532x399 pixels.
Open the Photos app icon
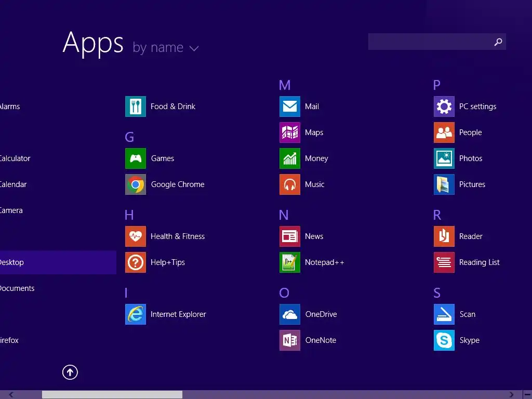pos(444,158)
